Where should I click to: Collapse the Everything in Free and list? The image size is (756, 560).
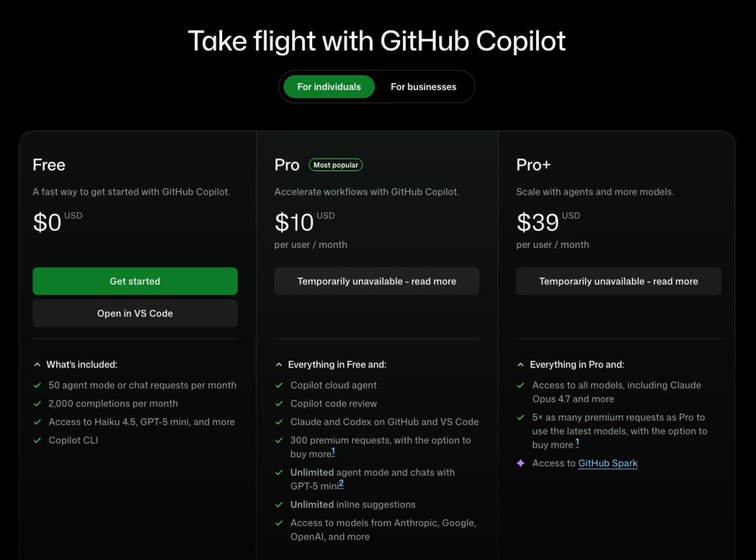click(x=279, y=364)
